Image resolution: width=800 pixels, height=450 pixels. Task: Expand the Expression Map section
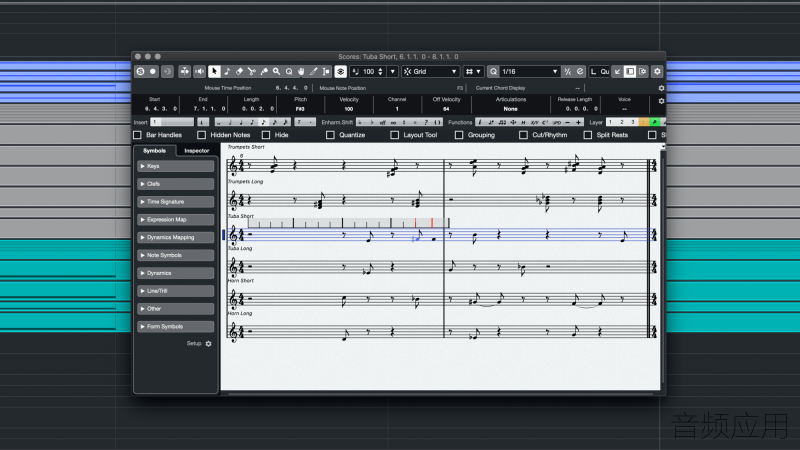(x=176, y=220)
